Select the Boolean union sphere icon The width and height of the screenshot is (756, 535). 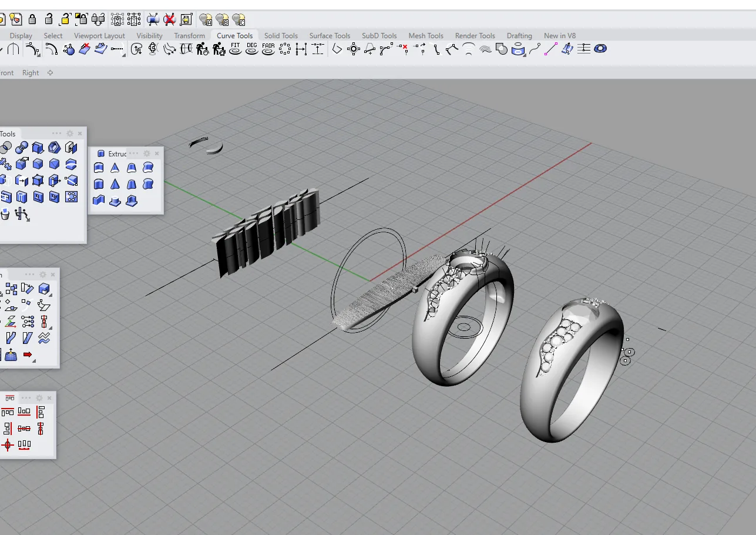[22, 147]
